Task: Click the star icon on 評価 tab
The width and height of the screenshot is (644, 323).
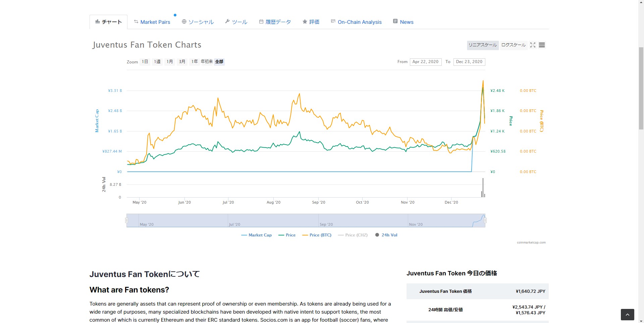Action: pyautogui.click(x=305, y=22)
